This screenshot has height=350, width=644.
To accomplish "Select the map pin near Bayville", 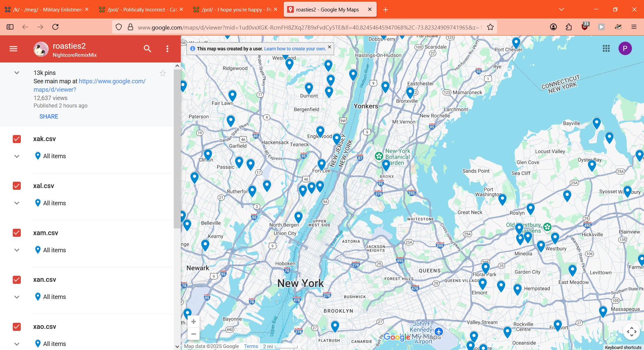I will 596,123.
